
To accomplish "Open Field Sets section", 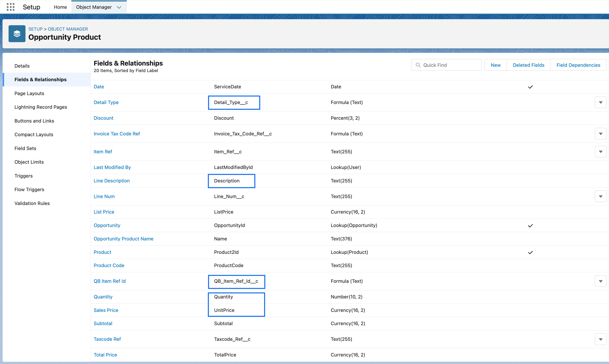I will click(25, 148).
